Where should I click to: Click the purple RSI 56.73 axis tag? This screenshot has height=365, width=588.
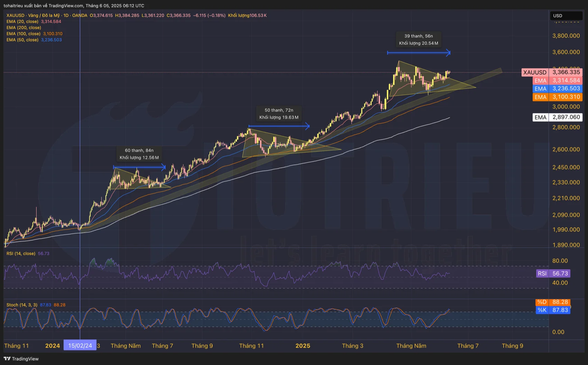point(552,274)
